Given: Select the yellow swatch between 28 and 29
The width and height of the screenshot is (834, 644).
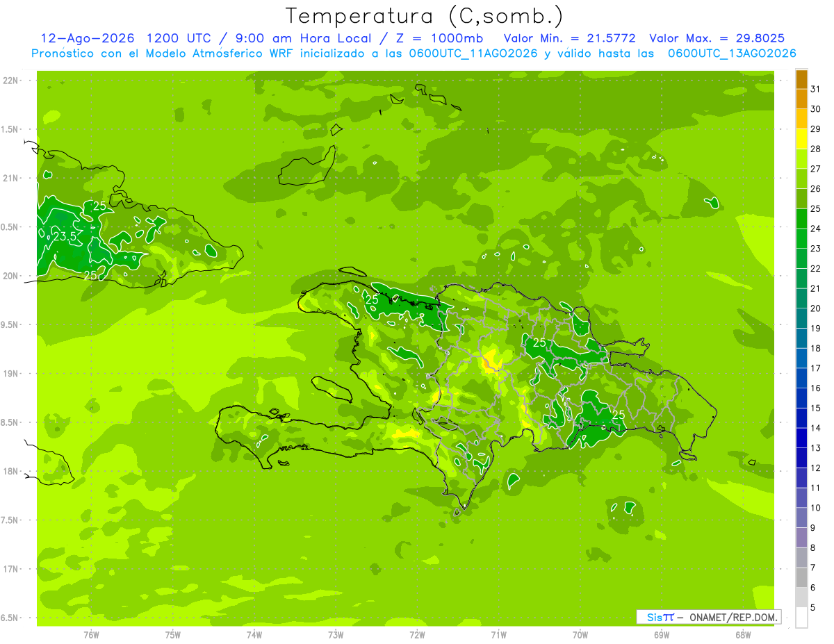Looking at the screenshot, I should coord(801,139).
